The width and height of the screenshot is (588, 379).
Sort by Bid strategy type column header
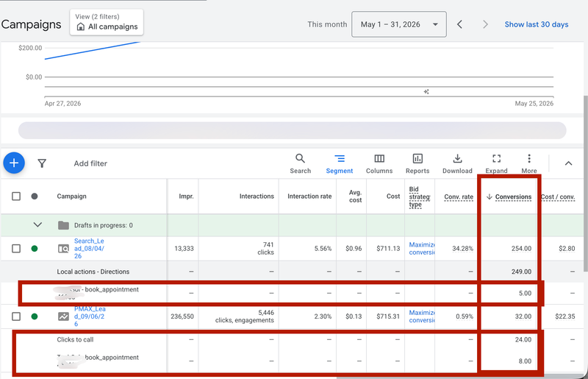(419, 196)
